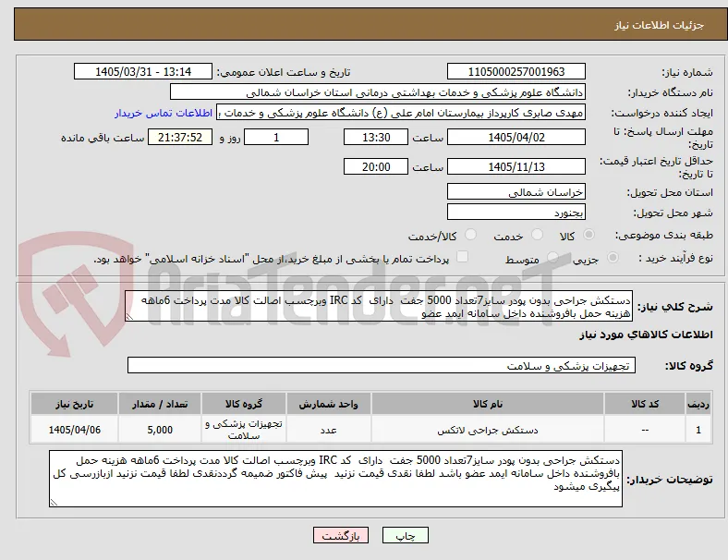Click the remaining days field showing 1
728x560 pixels.
click(276, 137)
